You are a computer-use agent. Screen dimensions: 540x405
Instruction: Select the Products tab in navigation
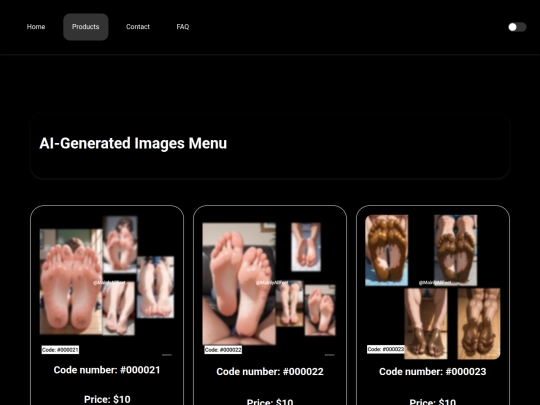(86, 27)
